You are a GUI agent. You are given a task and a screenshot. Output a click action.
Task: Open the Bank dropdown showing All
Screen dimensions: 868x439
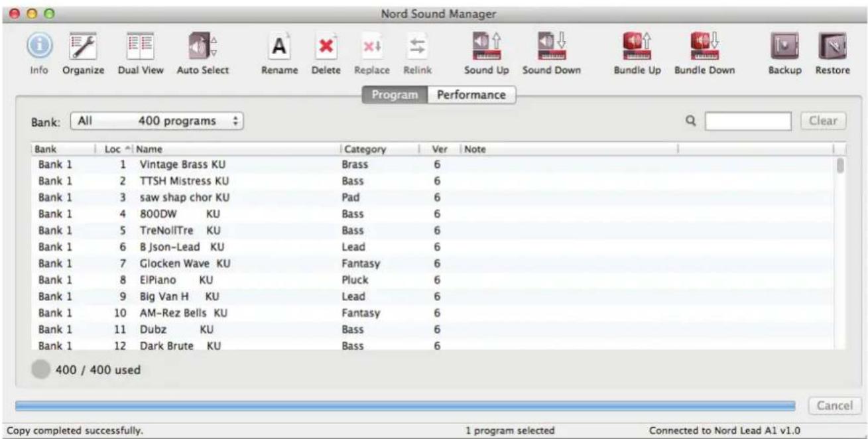156,122
